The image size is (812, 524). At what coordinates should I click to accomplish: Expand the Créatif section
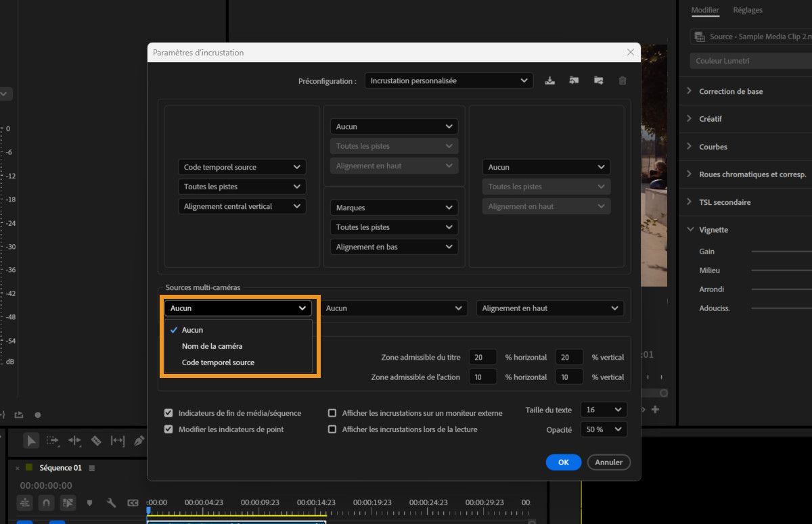point(690,119)
